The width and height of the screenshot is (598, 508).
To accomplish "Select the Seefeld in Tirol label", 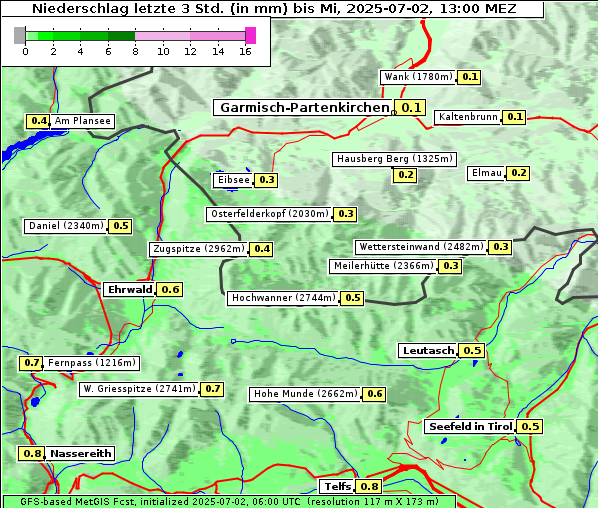I will click(x=470, y=427).
